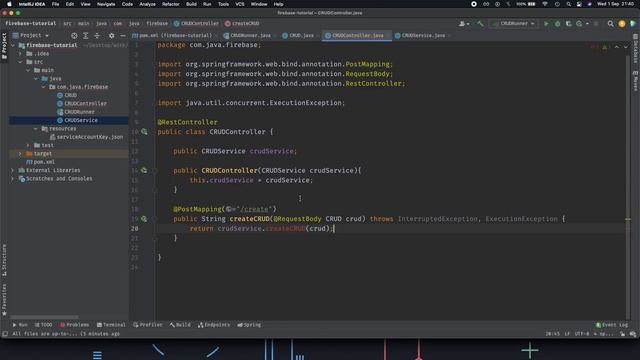
Task: Expand External Libraries node
Action: pyautogui.click(x=13, y=170)
